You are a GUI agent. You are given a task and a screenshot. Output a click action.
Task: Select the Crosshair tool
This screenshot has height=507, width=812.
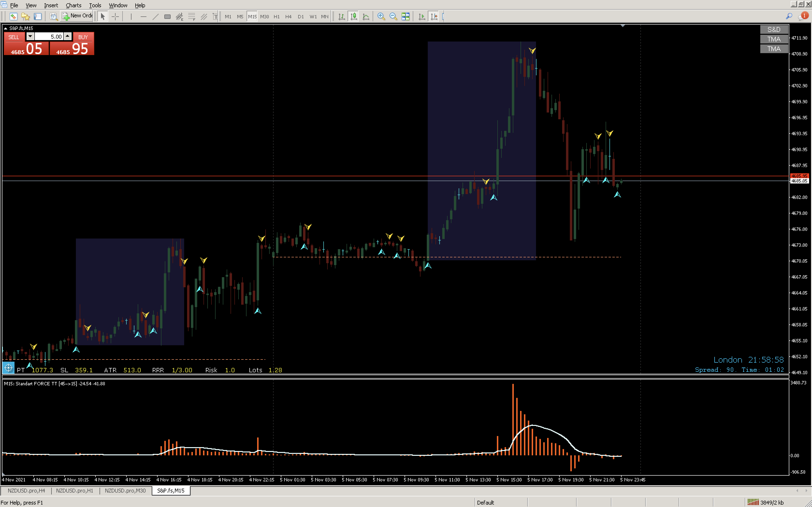point(115,16)
